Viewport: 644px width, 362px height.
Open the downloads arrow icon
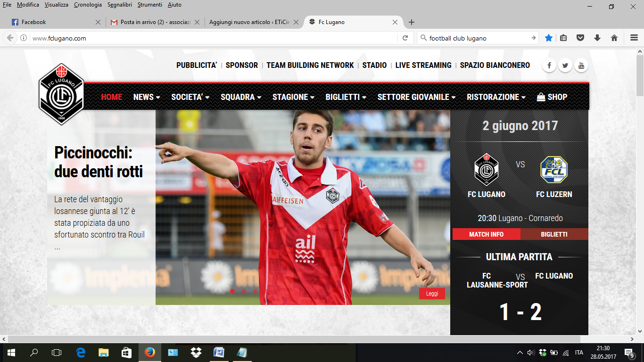pyautogui.click(x=597, y=38)
